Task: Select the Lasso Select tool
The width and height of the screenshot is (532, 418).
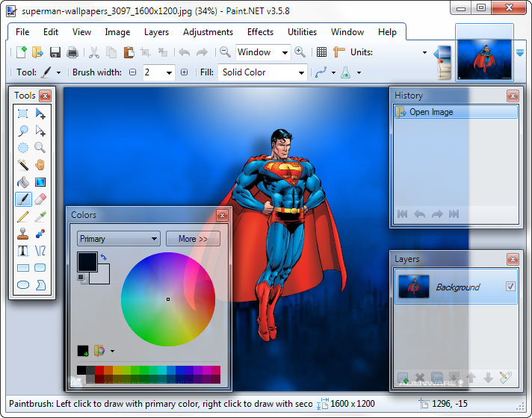Action: click(22, 131)
